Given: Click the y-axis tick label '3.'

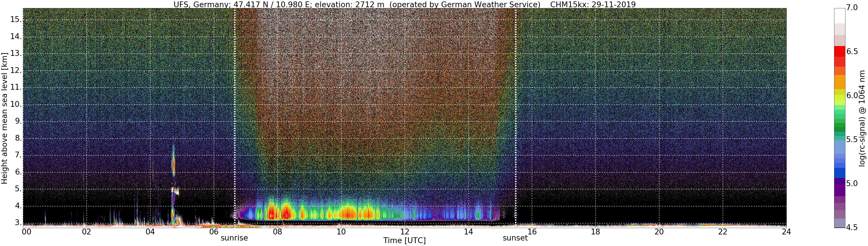Looking at the screenshot, I should [x=18, y=223].
